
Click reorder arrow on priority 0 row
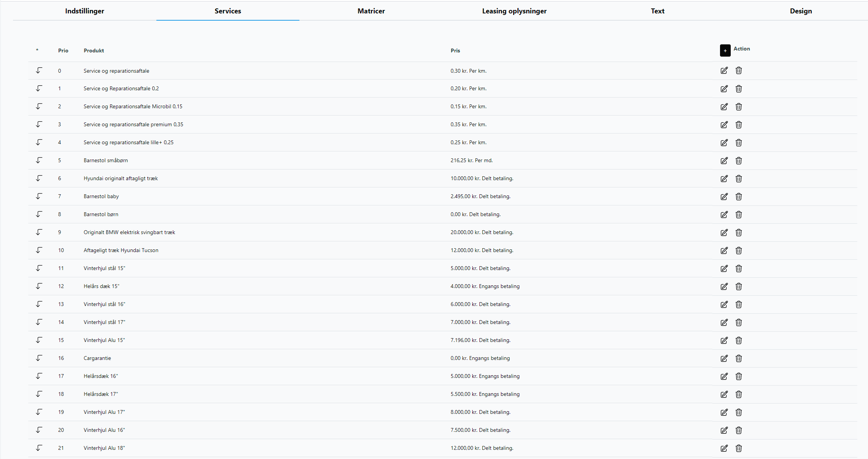[x=39, y=70]
